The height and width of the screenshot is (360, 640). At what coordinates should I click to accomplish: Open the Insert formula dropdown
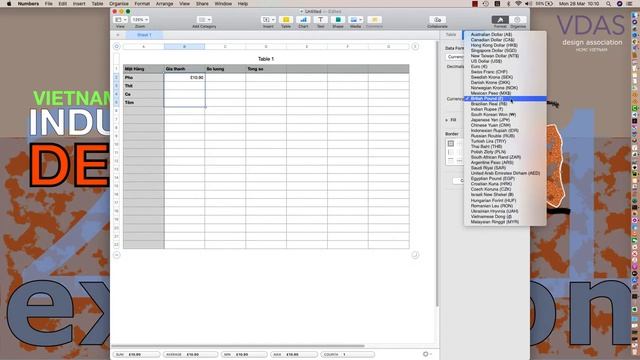268,20
